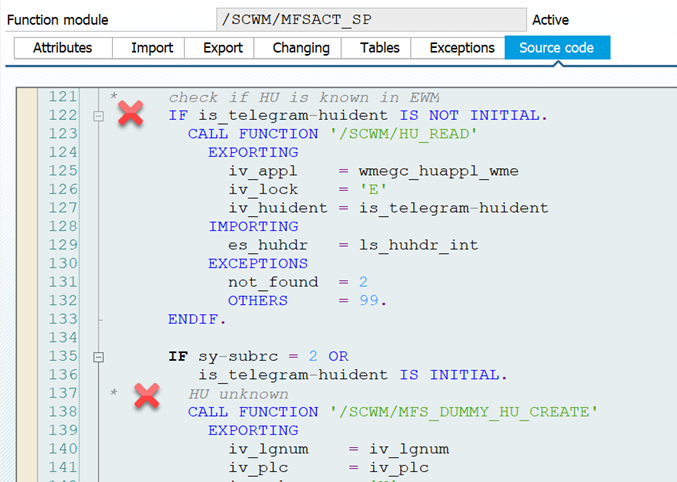677x482 pixels.
Task: Click the IMPORTING keyword on line 128
Action: (x=253, y=227)
